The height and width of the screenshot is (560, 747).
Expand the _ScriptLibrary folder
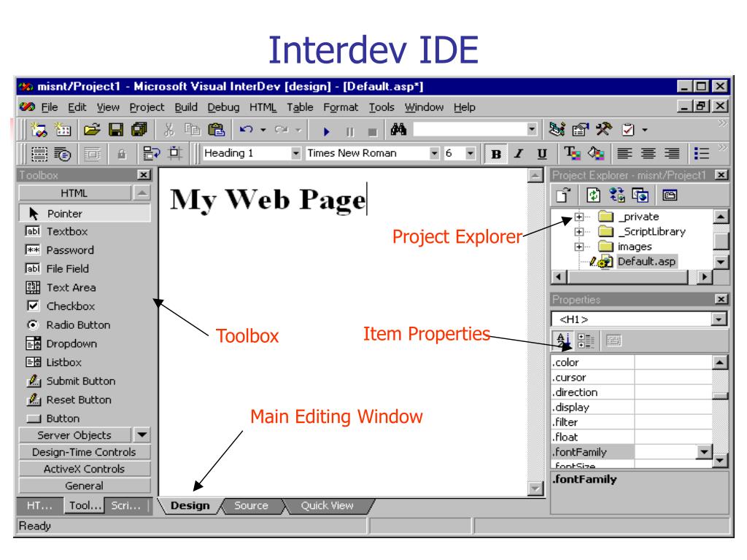578,232
